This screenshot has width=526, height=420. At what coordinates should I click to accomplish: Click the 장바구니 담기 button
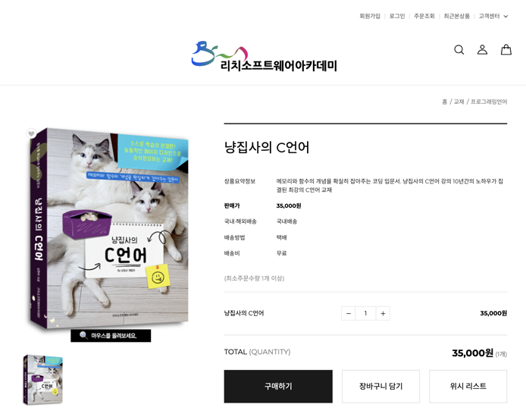380,387
